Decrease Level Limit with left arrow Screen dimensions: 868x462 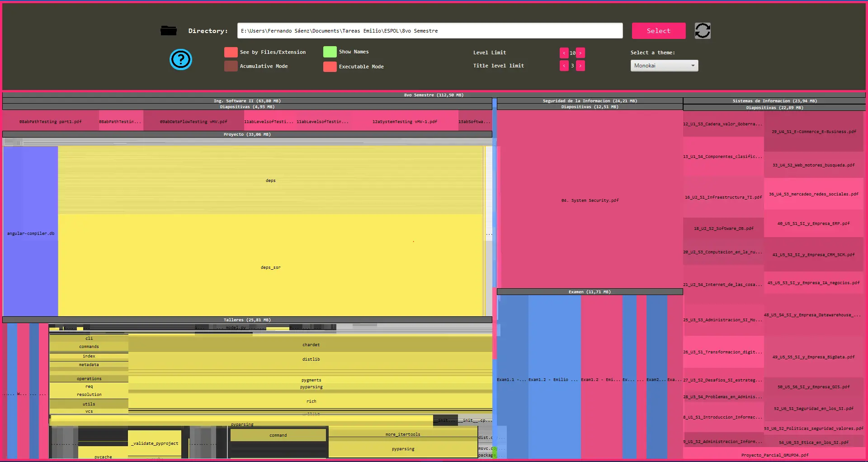click(564, 52)
